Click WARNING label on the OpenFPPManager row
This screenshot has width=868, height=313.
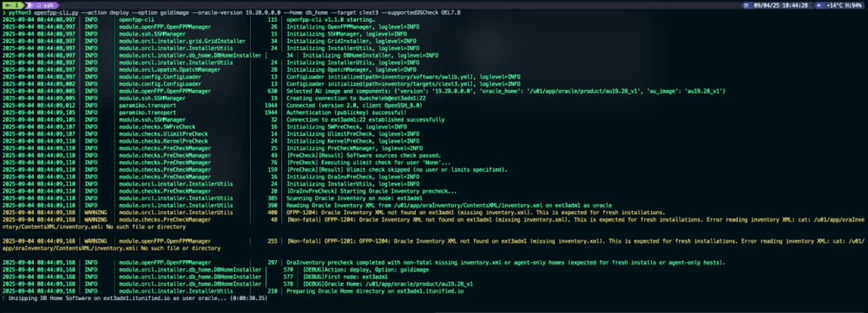click(x=95, y=242)
